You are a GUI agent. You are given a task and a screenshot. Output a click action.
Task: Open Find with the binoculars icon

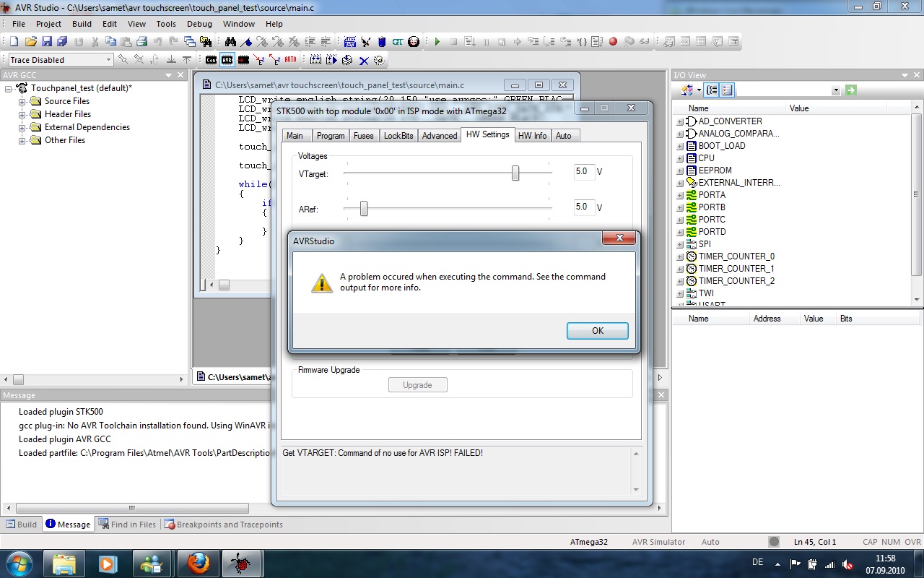230,41
